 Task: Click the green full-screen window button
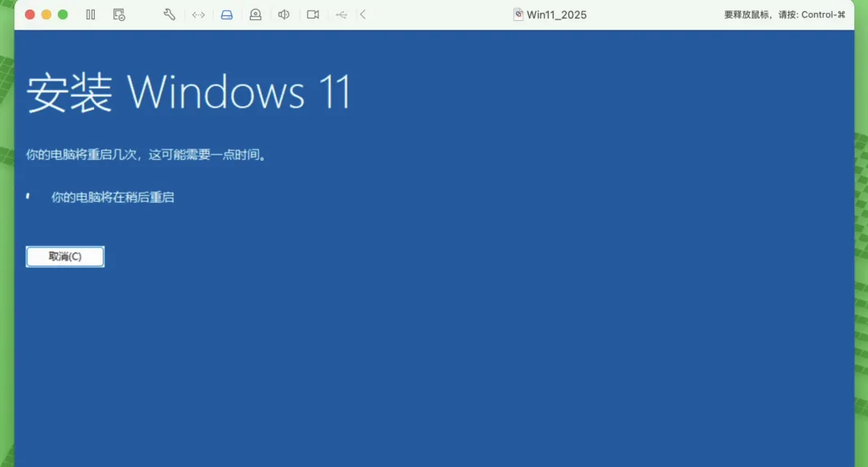63,15
